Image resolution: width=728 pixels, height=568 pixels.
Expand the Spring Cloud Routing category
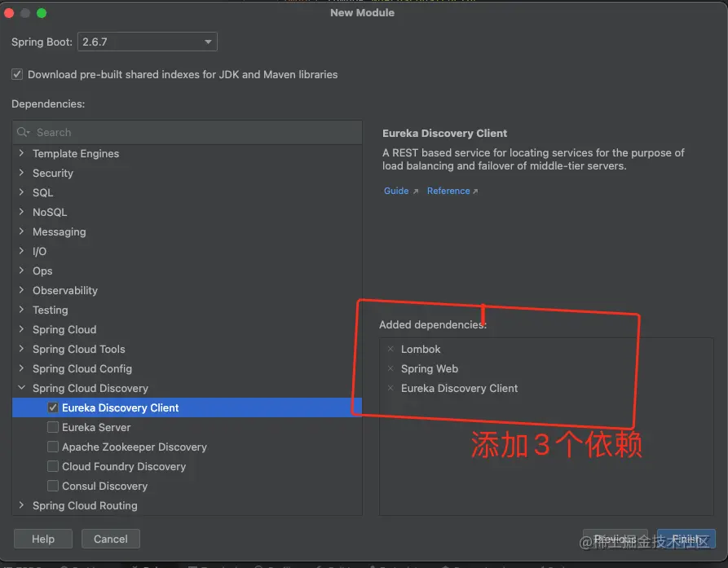pyautogui.click(x=21, y=505)
